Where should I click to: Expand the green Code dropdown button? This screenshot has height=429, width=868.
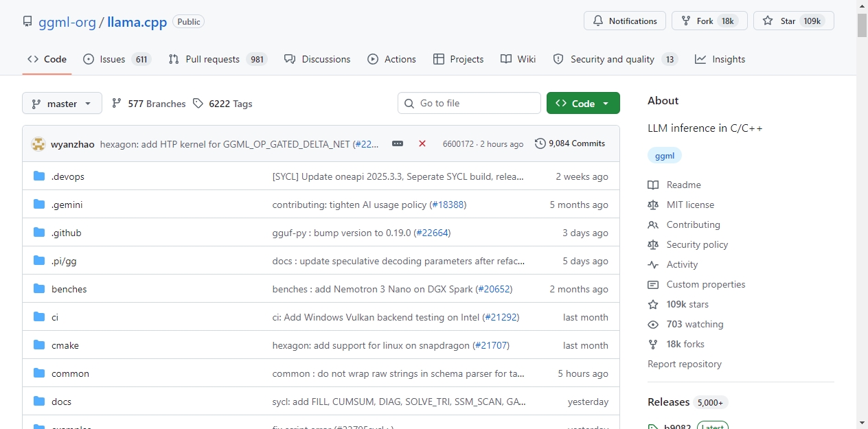coord(583,103)
